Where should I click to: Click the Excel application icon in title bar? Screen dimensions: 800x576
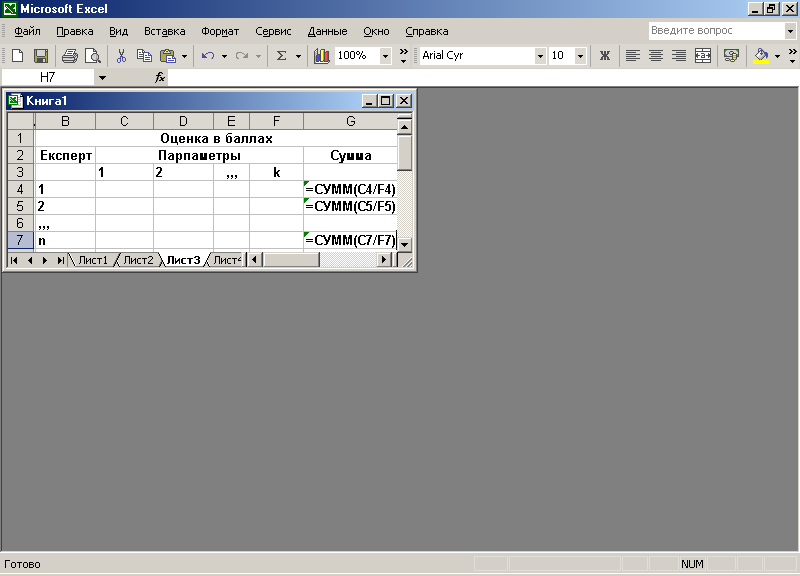10,9
